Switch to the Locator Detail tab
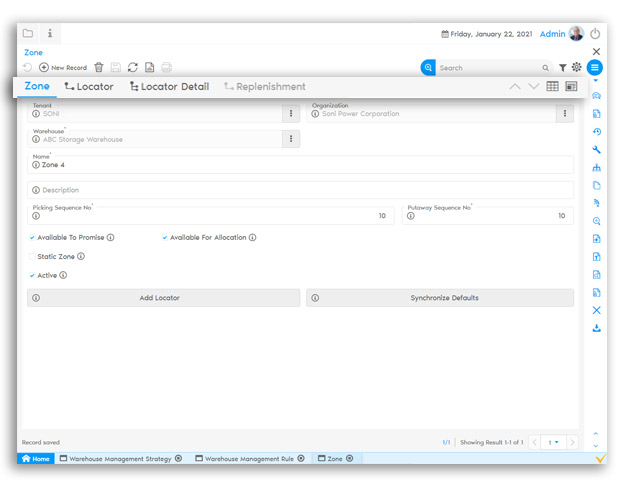Viewport: 624px width, 486px height. [x=169, y=87]
